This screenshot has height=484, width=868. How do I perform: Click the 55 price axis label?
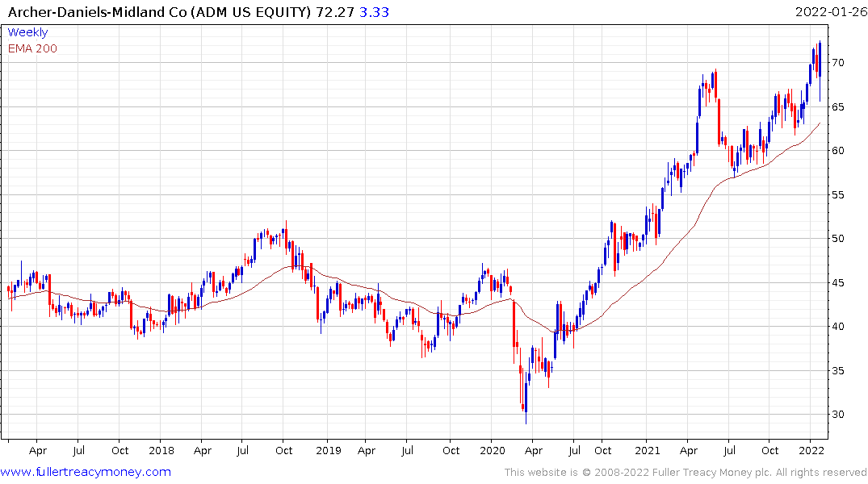[837, 194]
